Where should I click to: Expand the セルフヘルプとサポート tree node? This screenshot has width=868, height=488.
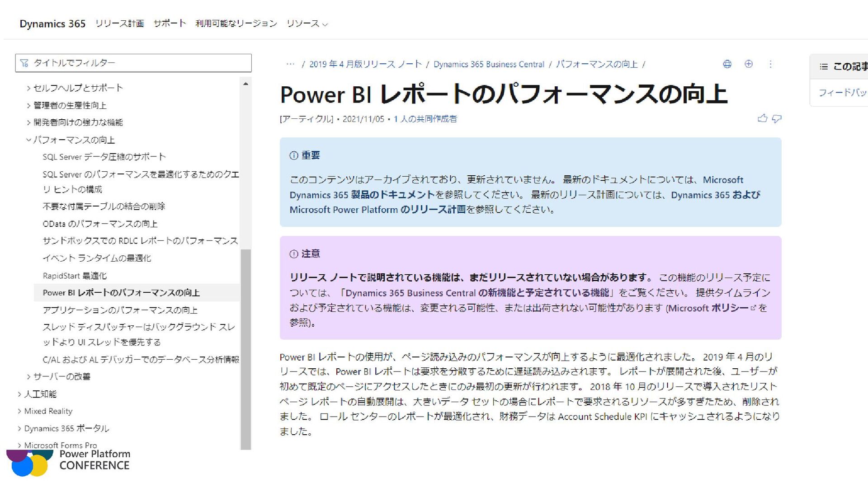click(28, 88)
